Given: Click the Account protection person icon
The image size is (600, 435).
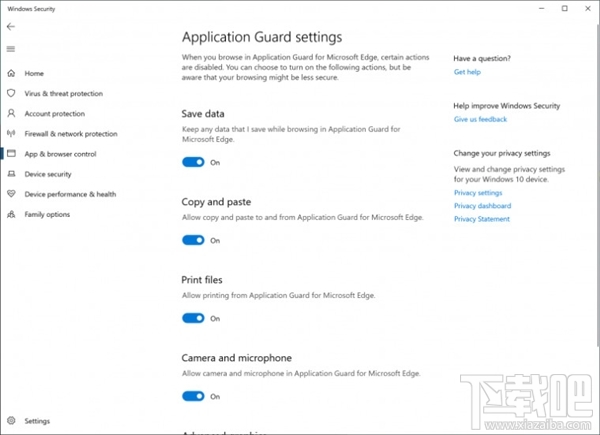Looking at the screenshot, I should coord(11,114).
